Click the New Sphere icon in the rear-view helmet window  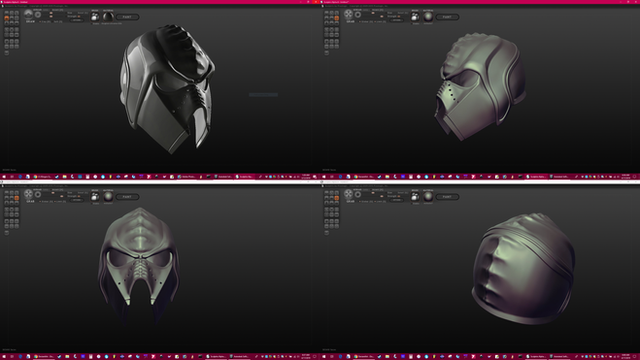coord(327,221)
